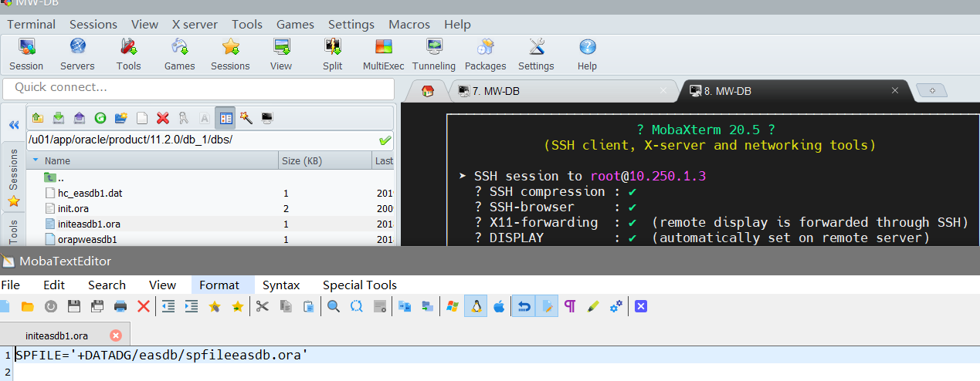Open the Syntax menu in MobaTextEditor
The height and width of the screenshot is (381, 980).
pos(280,285)
